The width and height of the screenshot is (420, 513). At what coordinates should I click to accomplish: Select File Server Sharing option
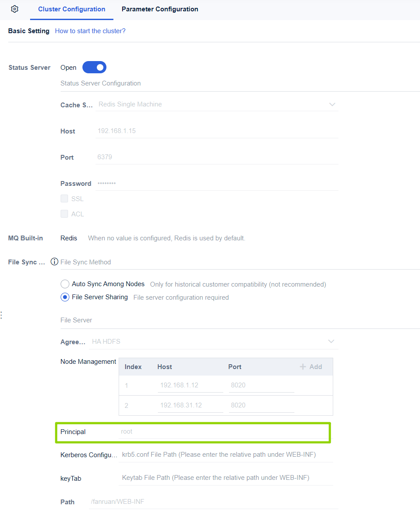[65, 297]
